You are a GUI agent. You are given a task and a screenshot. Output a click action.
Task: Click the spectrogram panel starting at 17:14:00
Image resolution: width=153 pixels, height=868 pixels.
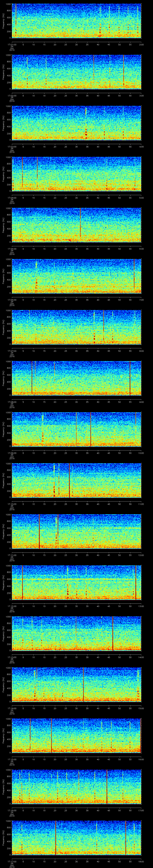[77, 685]
